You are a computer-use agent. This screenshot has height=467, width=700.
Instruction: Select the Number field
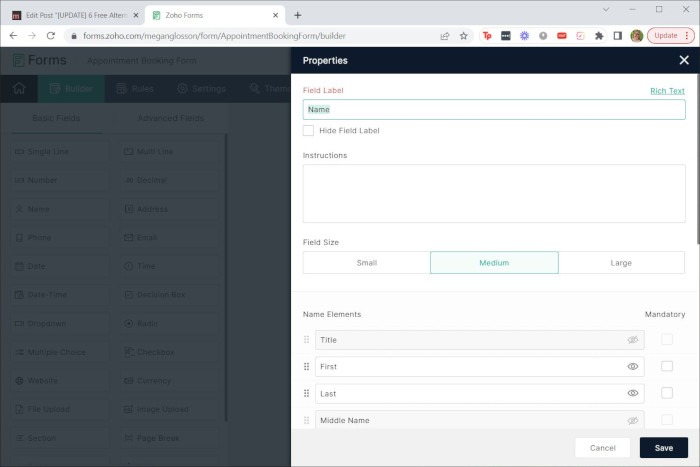click(x=59, y=180)
